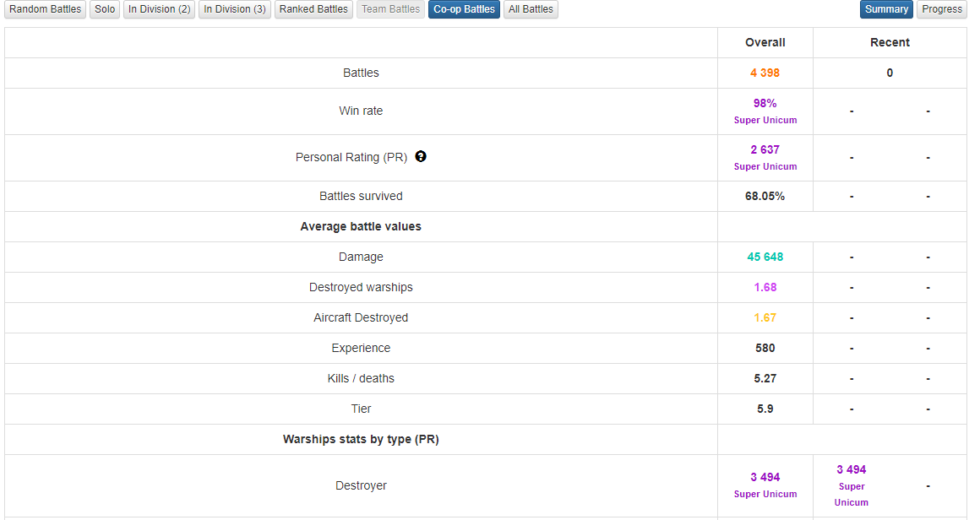Click the Battles survived 68.05% value
This screenshot has height=520, width=980.
click(765, 196)
